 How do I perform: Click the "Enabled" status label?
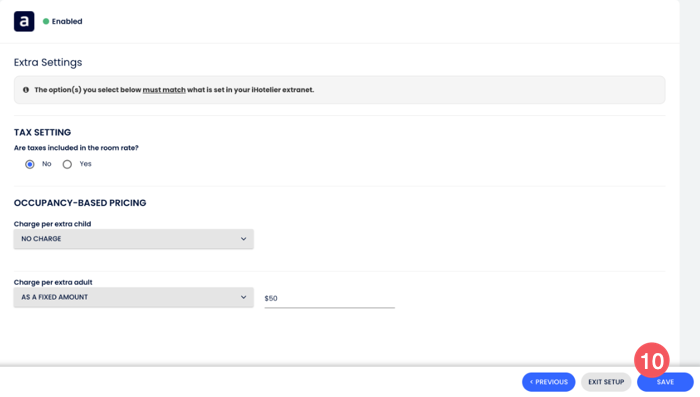point(67,21)
